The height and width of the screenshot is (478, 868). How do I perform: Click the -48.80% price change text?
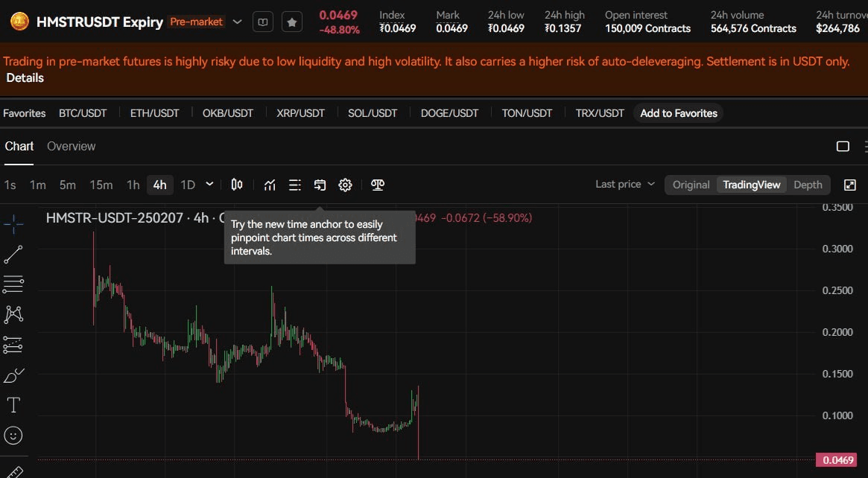pos(339,30)
